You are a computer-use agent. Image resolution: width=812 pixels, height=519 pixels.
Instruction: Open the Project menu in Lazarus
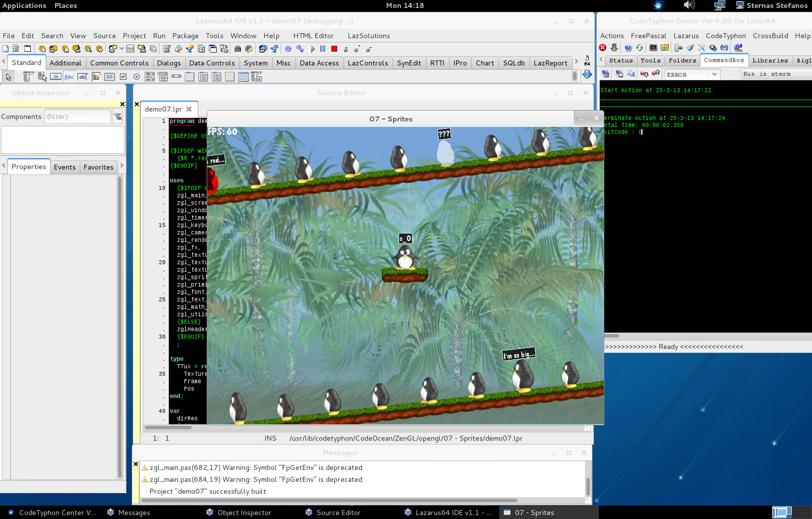(134, 36)
